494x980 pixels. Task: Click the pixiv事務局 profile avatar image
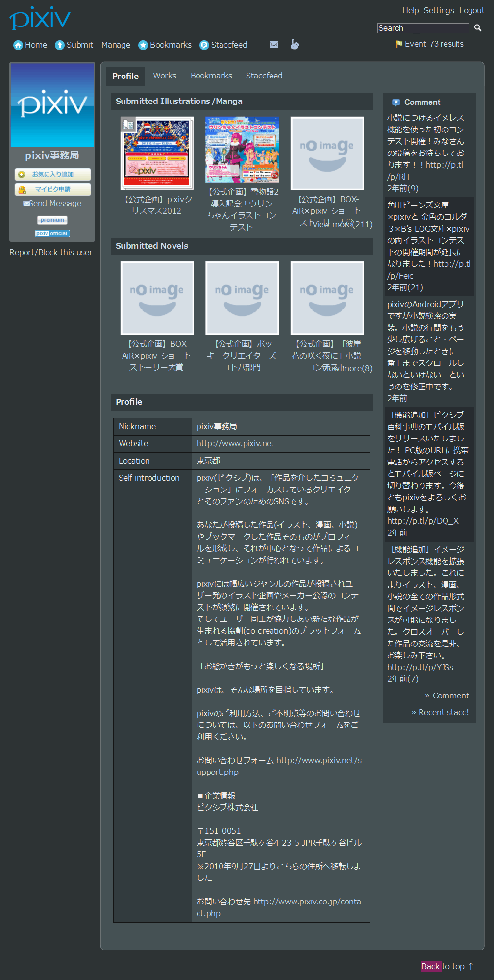(x=52, y=105)
